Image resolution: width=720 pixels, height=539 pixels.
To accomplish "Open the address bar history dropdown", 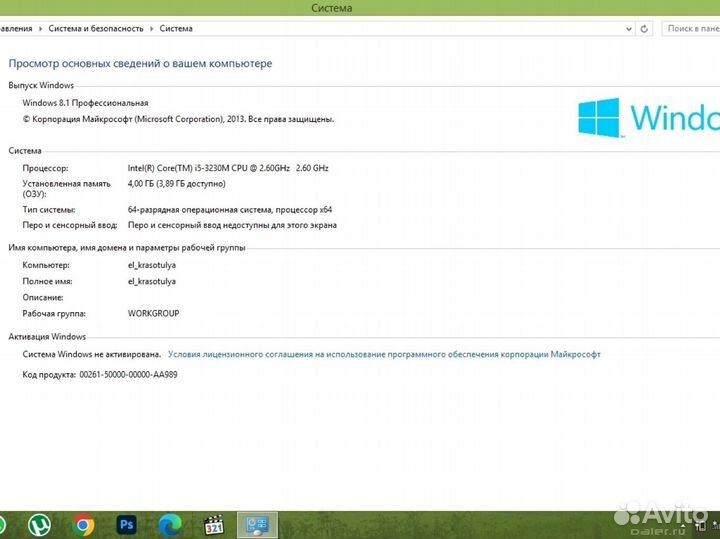I will (x=630, y=29).
